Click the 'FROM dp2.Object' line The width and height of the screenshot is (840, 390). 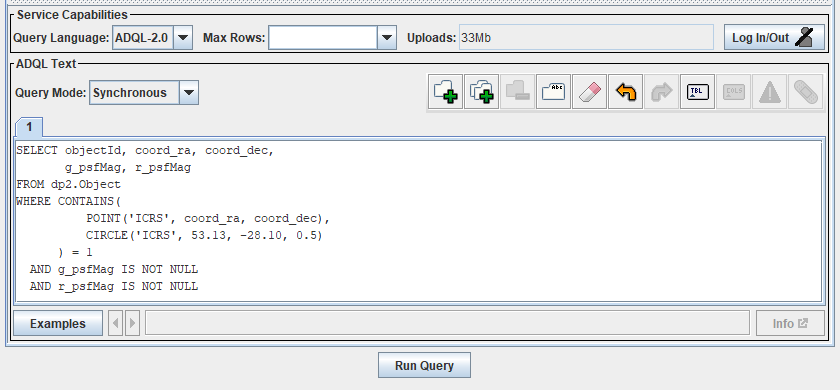click(x=69, y=184)
